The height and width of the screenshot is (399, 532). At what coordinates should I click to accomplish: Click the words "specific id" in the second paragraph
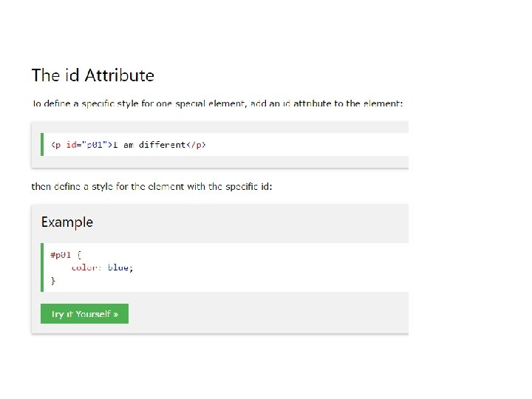246,186
